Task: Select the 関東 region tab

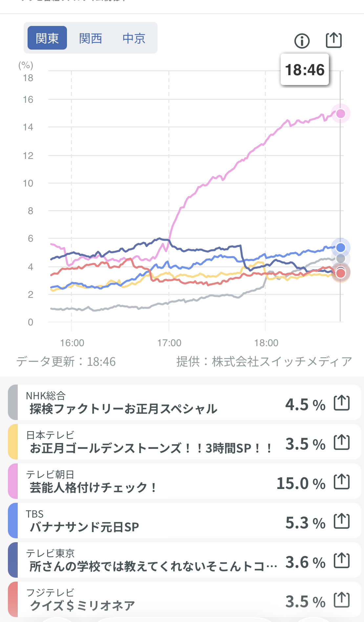Action: pyautogui.click(x=47, y=38)
